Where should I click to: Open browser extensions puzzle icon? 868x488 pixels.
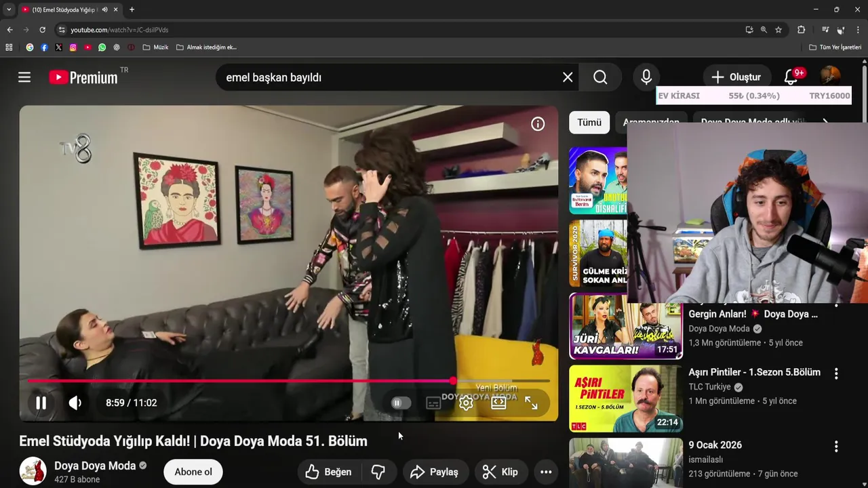801,30
